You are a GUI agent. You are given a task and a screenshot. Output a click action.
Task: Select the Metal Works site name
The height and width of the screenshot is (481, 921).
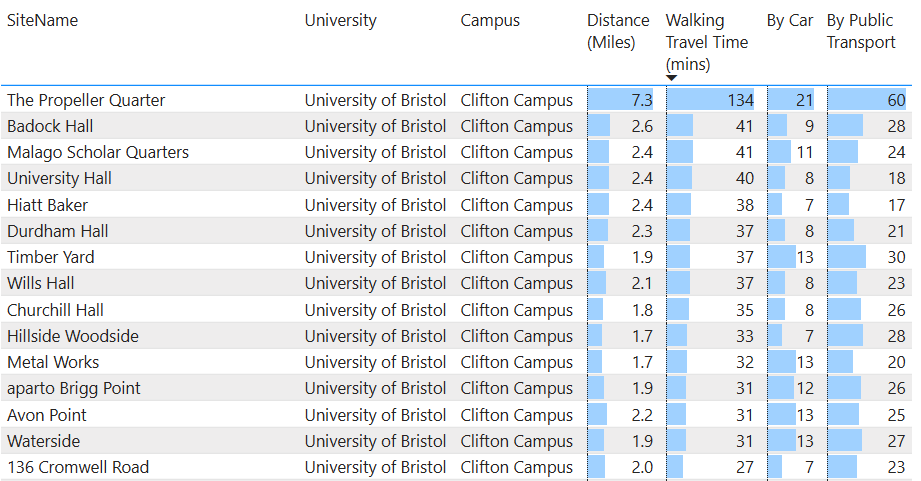pyautogui.click(x=53, y=362)
